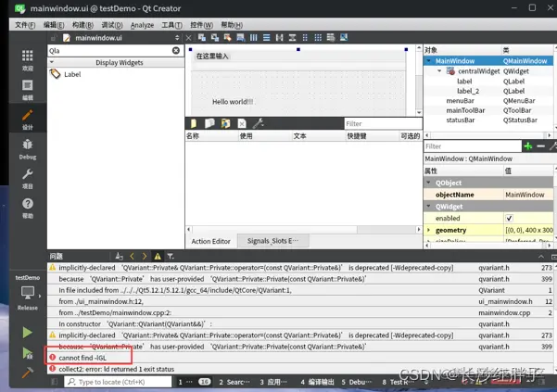Open the 文件(F) menu
The height and width of the screenshot is (392, 557).
pyautogui.click(x=25, y=25)
